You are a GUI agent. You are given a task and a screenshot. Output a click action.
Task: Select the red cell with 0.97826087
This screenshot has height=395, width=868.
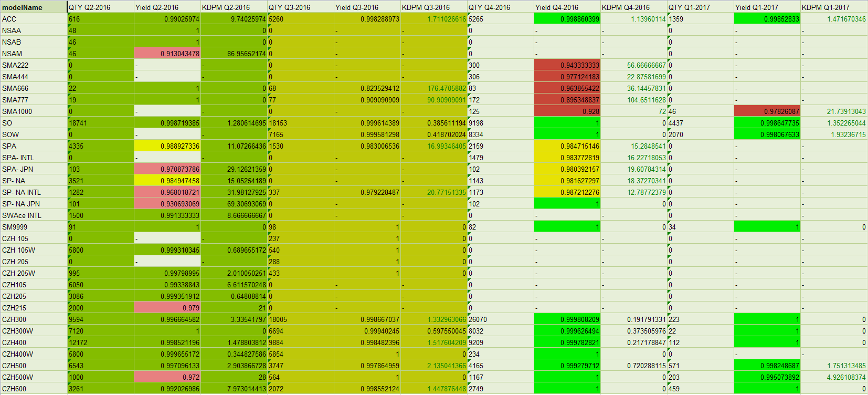tap(767, 111)
